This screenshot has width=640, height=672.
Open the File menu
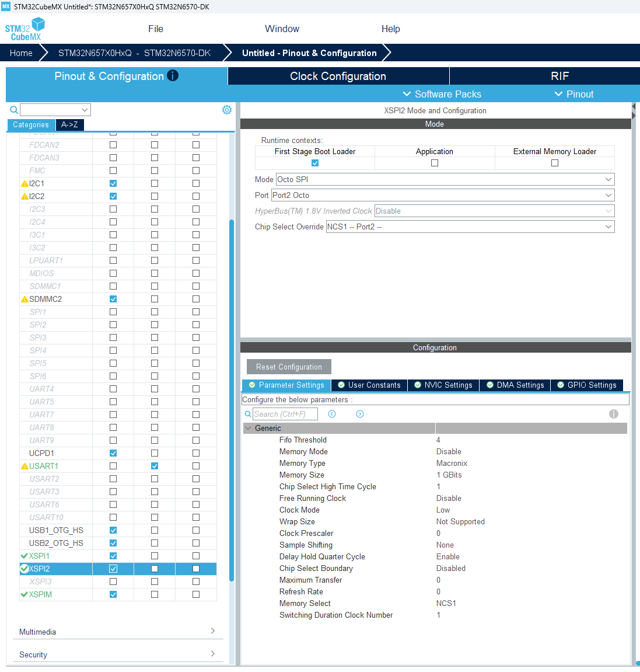(156, 29)
